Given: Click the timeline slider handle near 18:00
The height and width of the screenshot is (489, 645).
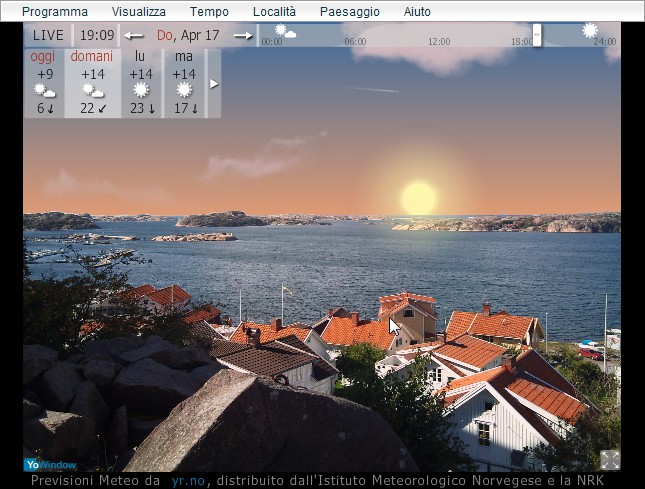Looking at the screenshot, I should 537,35.
